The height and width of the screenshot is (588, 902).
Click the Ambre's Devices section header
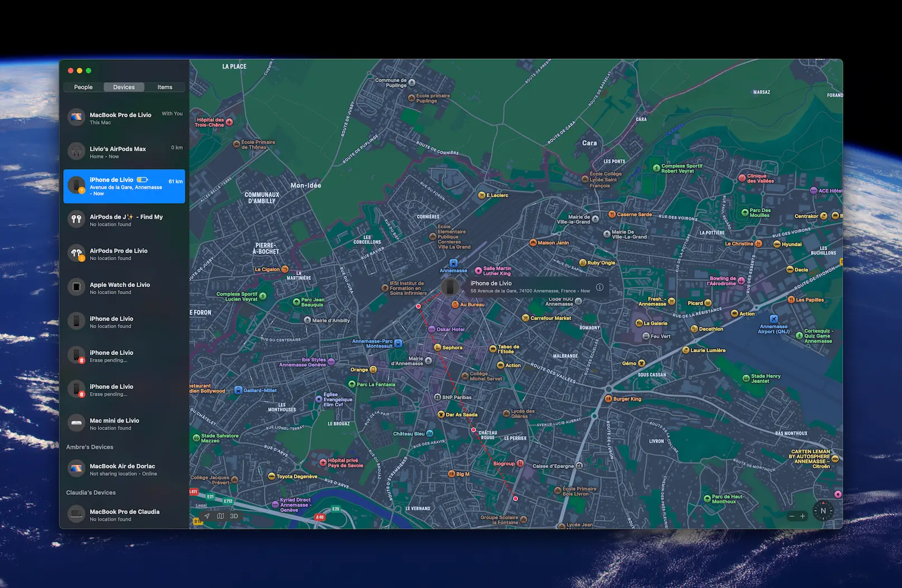[89, 447]
